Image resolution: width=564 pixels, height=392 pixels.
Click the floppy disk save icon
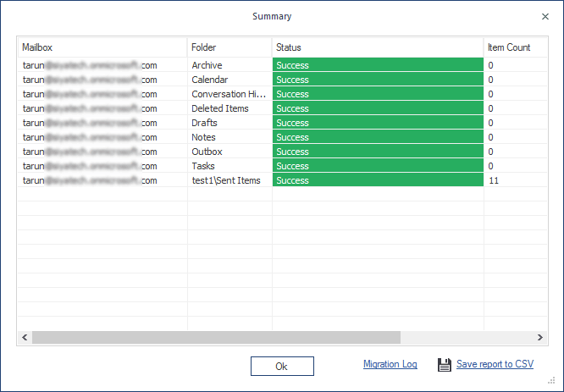pyautogui.click(x=445, y=365)
